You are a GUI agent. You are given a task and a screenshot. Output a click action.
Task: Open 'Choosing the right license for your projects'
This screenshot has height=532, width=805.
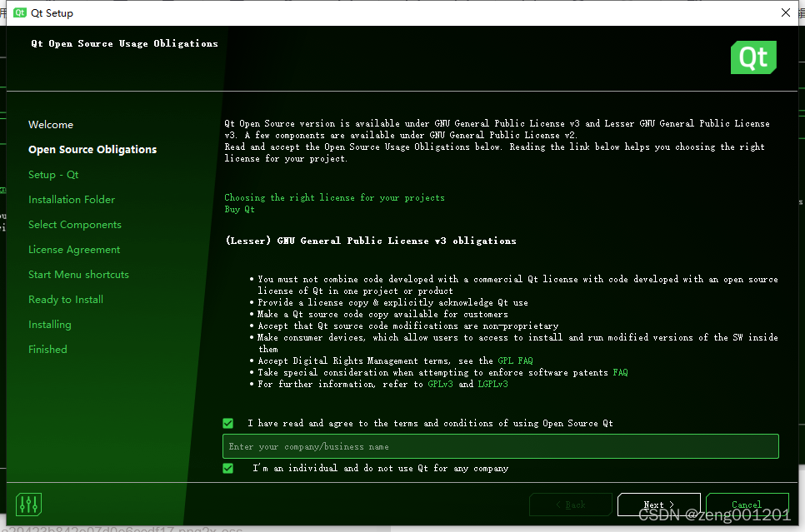click(334, 198)
